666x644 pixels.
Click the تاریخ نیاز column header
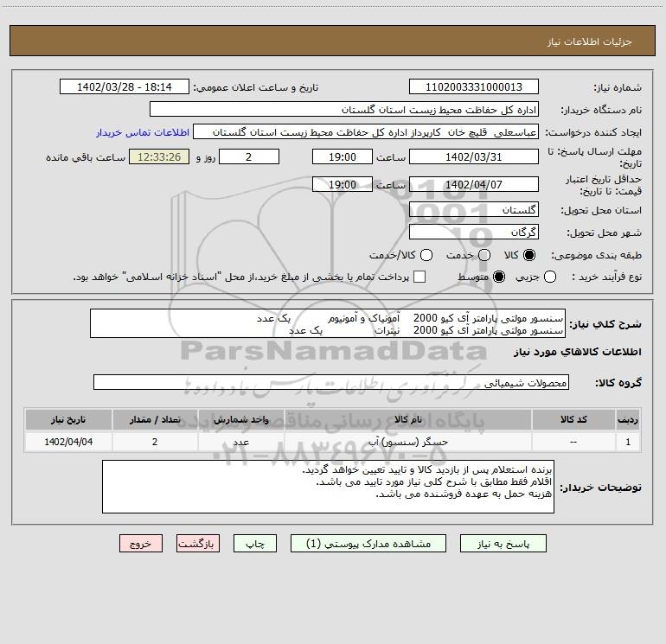(x=68, y=420)
